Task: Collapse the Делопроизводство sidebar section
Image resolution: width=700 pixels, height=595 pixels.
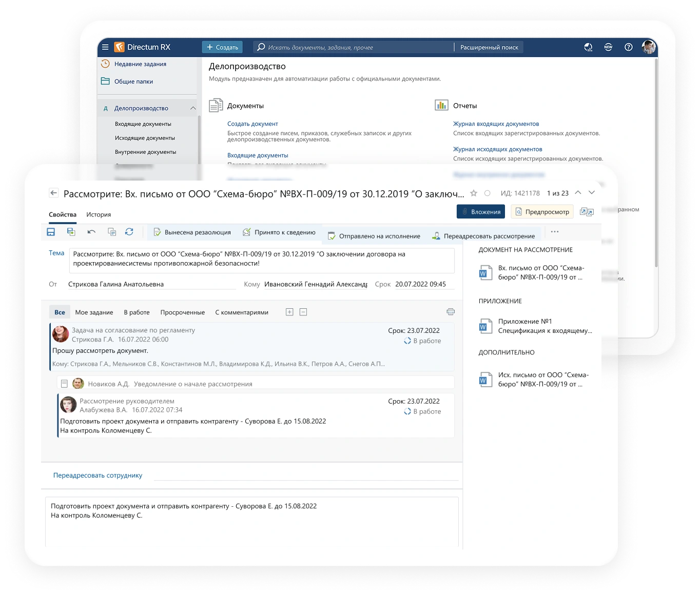Action: tap(193, 108)
